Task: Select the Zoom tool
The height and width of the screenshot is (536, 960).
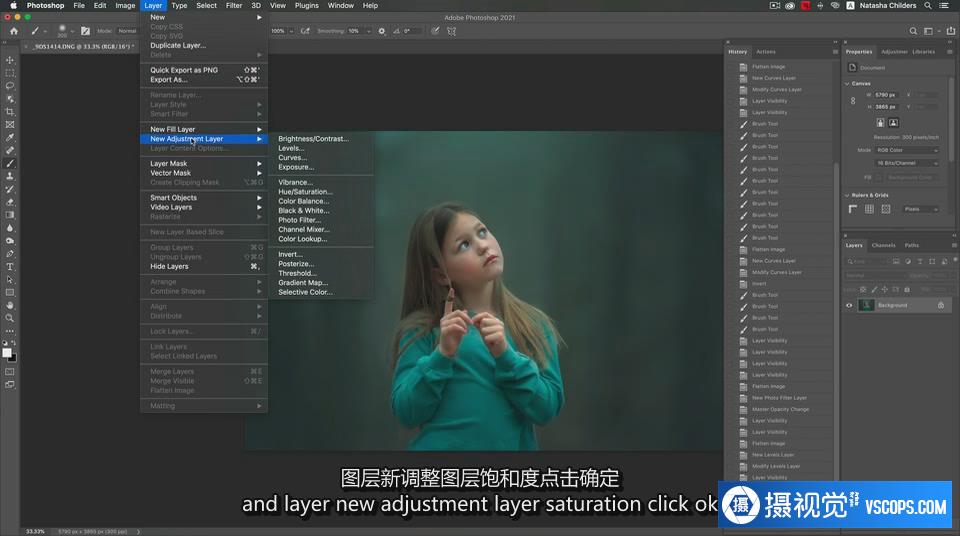Action: [10, 318]
